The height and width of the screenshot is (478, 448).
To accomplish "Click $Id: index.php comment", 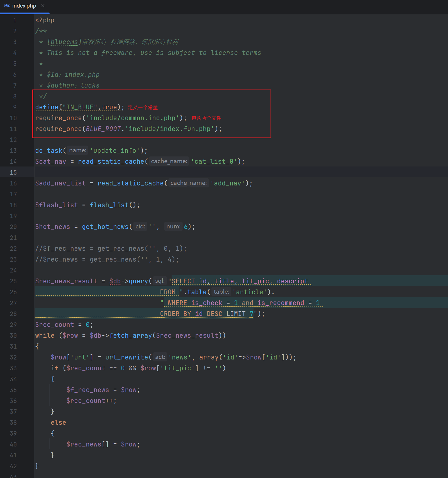I will click(73, 74).
